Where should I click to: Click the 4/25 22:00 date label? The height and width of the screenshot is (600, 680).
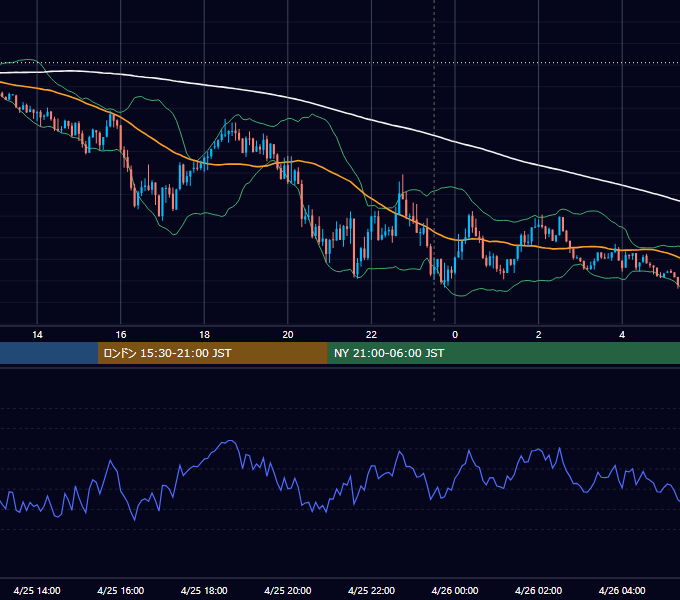click(x=371, y=590)
